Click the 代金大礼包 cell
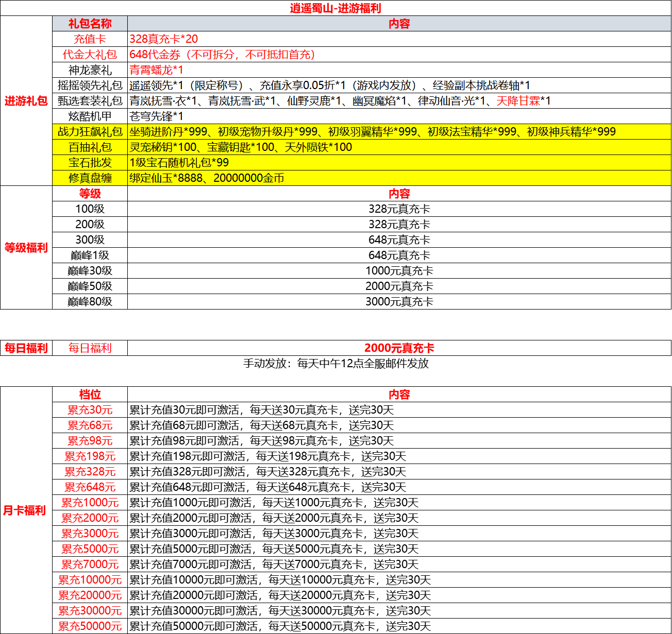The width and height of the screenshot is (672, 634). 90,55
